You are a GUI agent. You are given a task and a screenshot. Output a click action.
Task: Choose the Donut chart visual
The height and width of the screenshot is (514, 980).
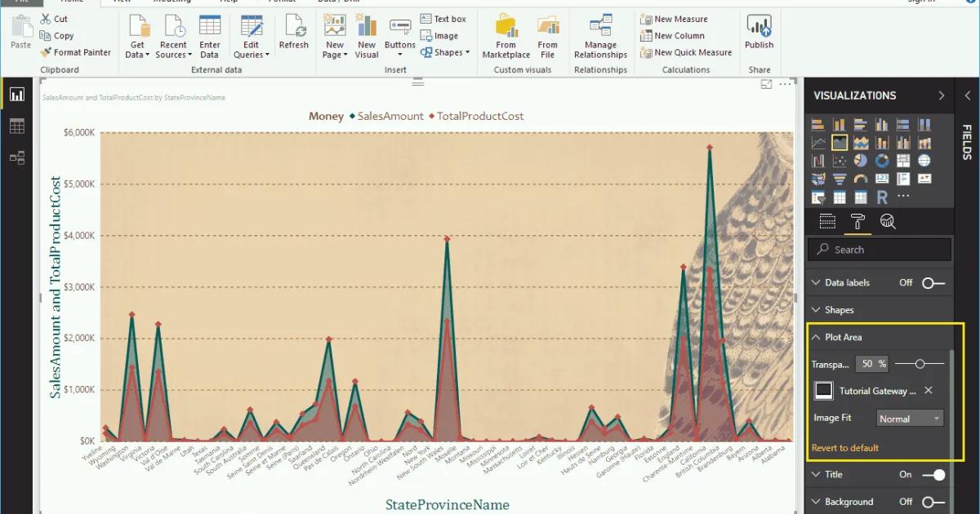tap(882, 159)
